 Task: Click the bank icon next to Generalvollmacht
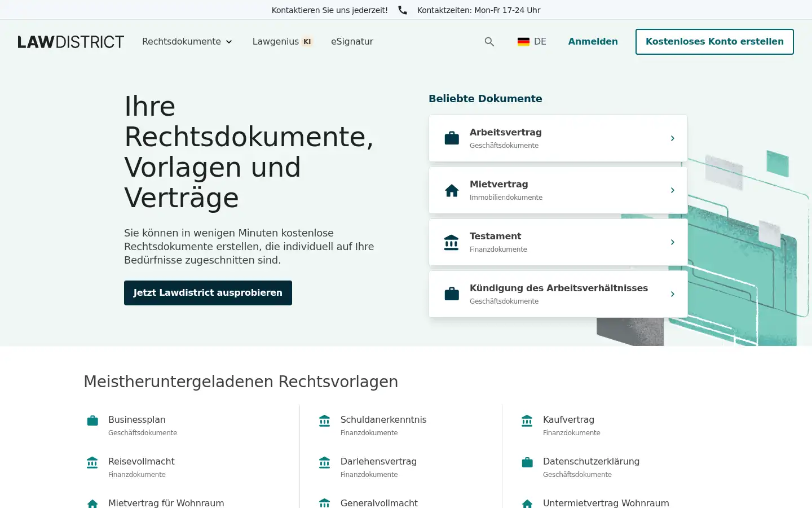pos(324,503)
